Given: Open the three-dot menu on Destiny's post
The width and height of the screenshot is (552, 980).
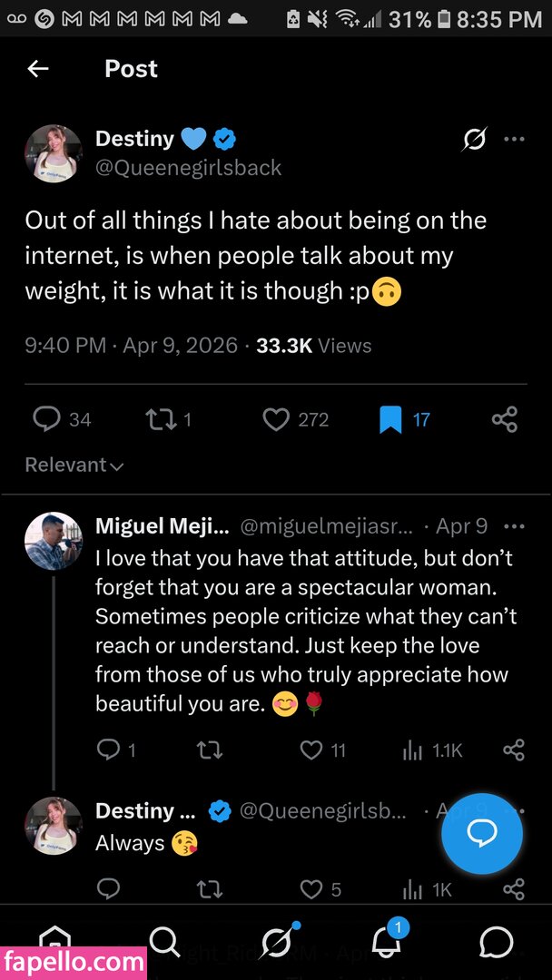Looking at the screenshot, I should pyautogui.click(x=514, y=139).
